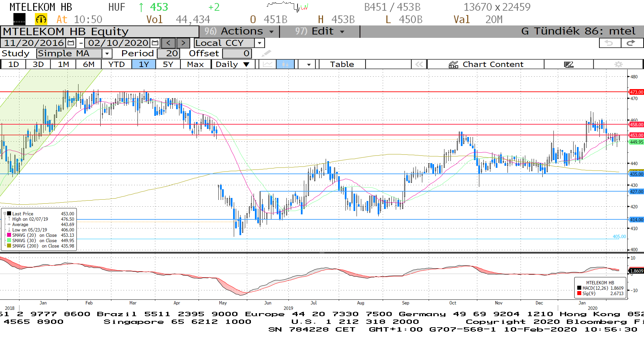The width and height of the screenshot is (644, 348).
Task: Shift date range forward with right arrow
Action: (183, 43)
